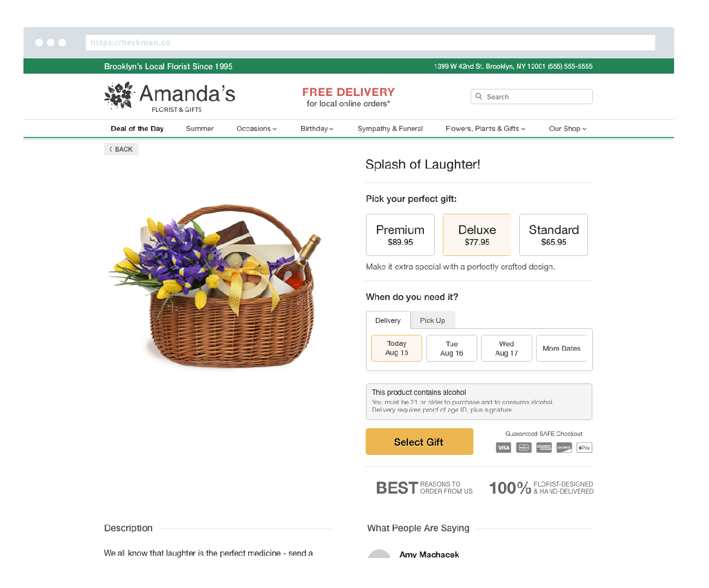Click the Apple Pay icon
Image resolution: width=709 pixels, height=588 pixels.
tap(584, 448)
